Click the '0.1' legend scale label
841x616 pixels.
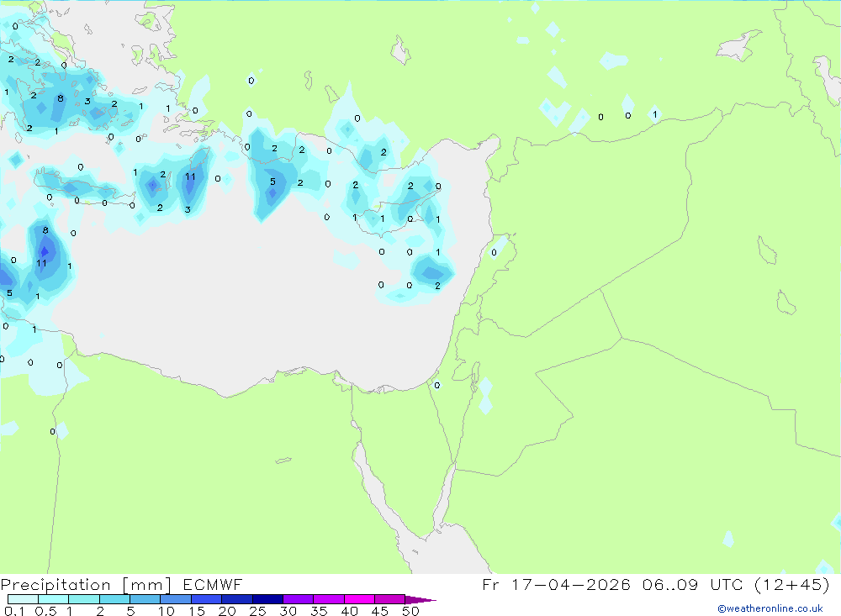click(14, 611)
